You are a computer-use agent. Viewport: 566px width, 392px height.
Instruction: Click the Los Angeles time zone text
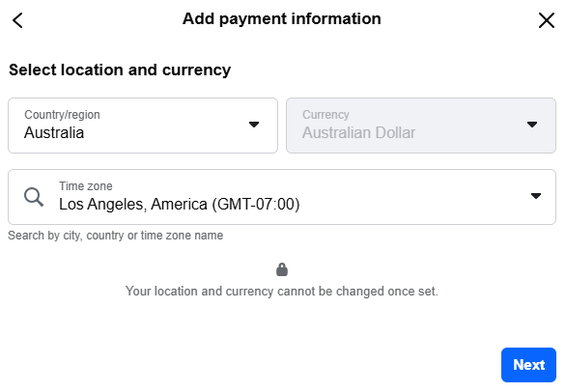180,205
